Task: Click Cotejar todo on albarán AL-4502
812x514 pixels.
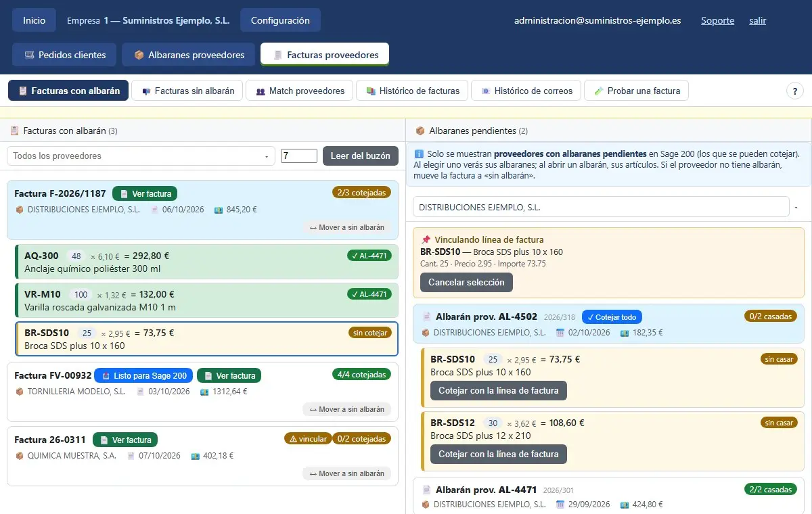Action: point(612,317)
